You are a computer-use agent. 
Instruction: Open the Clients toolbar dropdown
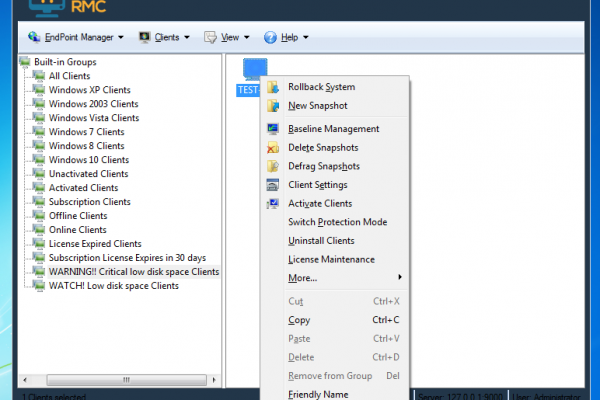165,38
